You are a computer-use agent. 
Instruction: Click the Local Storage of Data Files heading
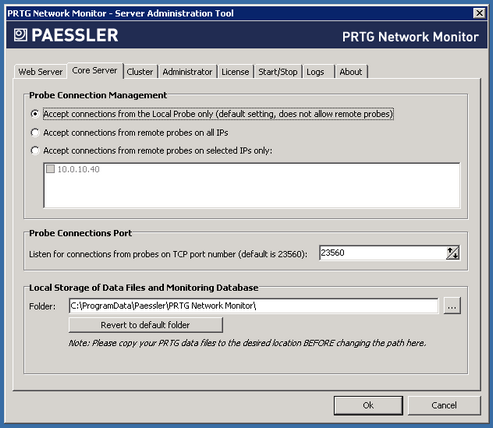(144, 288)
